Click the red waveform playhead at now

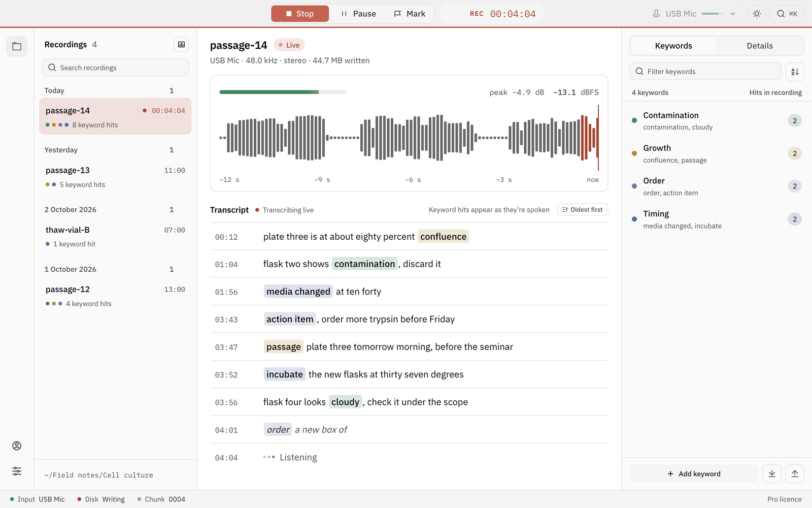(x=598, y=138)
